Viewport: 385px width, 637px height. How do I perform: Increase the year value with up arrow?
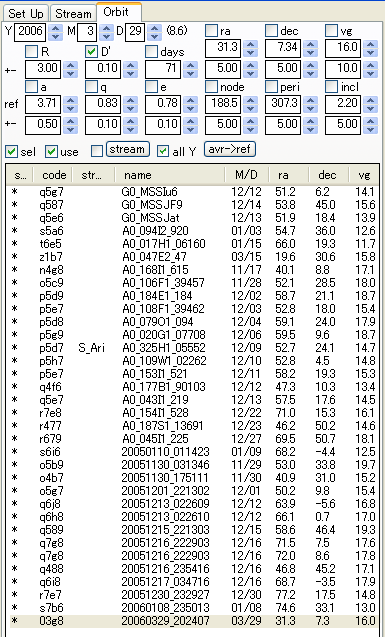pos(55,28)
